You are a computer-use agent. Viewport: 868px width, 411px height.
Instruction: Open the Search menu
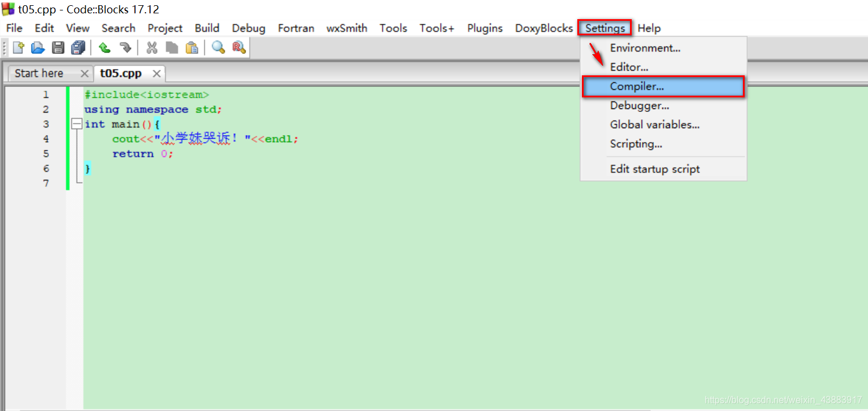coord(118,28)
